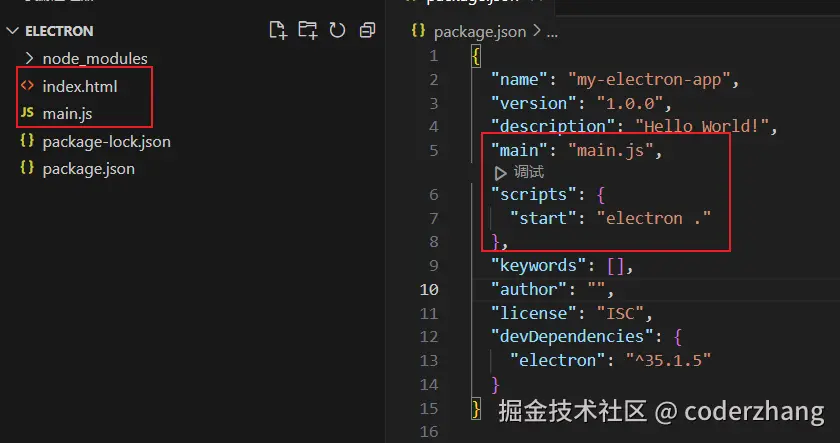The width and height of the screenshot is (840, 443).
Task: Click the braces icon beside package.json in tree
Action: 27,168
